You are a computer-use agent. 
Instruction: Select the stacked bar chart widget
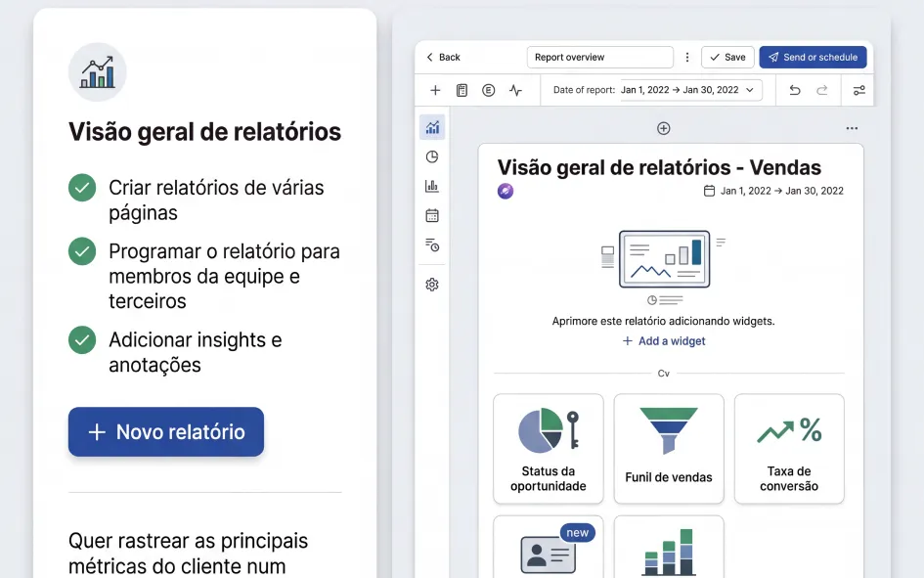(x=669, y=547)
